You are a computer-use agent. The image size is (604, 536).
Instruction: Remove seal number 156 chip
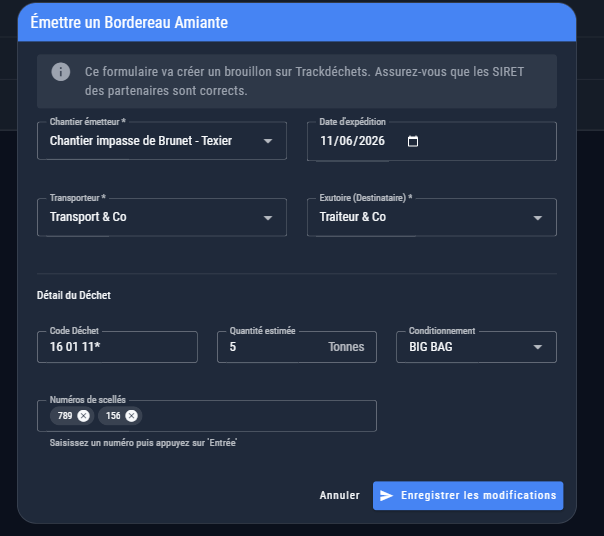point(131,416)
